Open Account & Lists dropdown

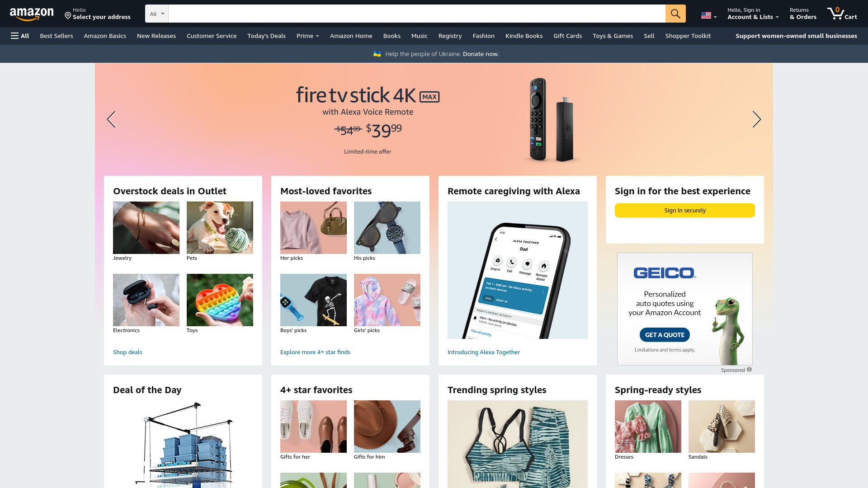click(753, 14)
